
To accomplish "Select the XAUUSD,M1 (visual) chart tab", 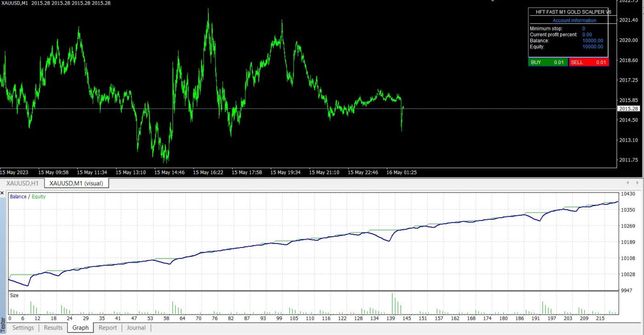I will coord(76,183).
